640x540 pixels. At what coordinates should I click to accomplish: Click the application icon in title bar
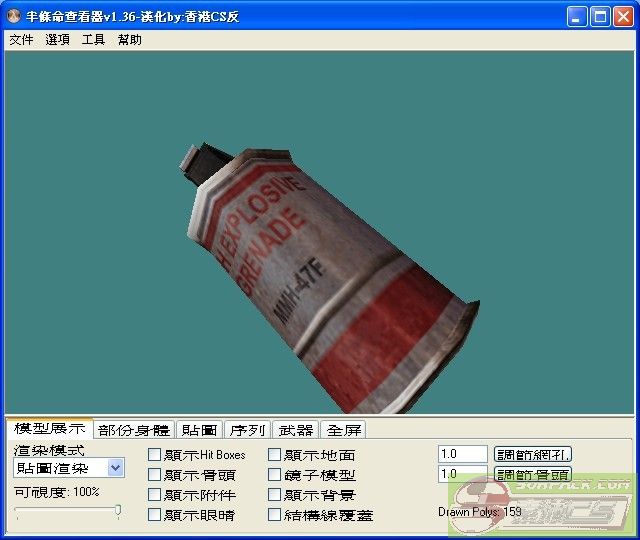(13, 16)
